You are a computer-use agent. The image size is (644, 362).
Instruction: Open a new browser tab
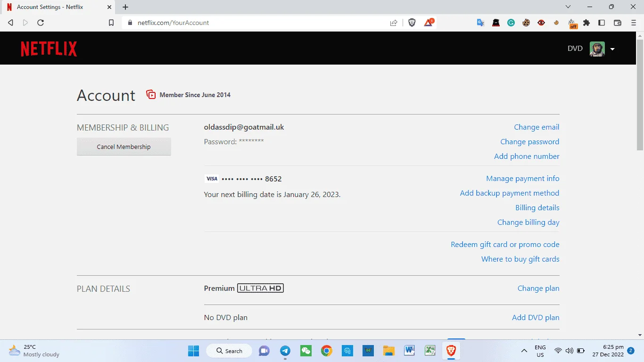coord(125,7)
